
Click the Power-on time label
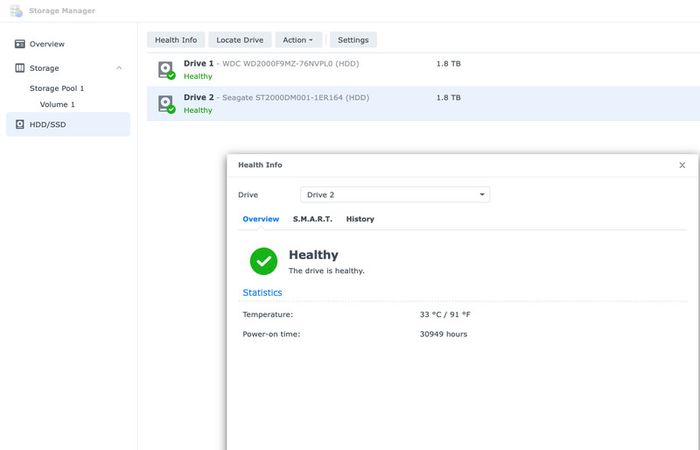tap(271, 334)
